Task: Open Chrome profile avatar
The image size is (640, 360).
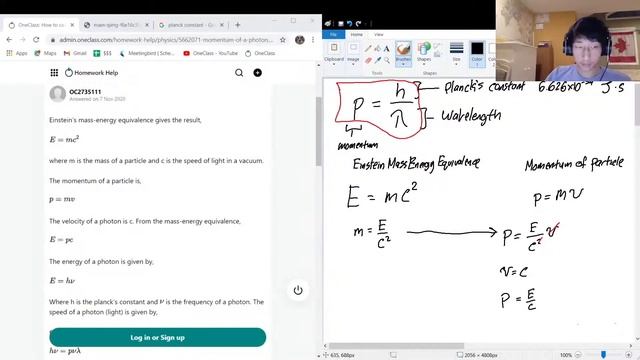Action: tap(300, 40)
